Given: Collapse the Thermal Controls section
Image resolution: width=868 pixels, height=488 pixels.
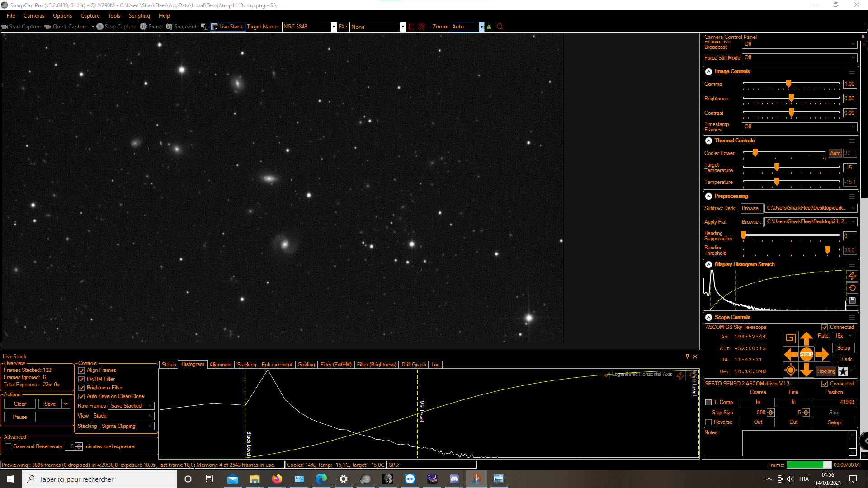Looking at the screenshot, I should (708, 141).
